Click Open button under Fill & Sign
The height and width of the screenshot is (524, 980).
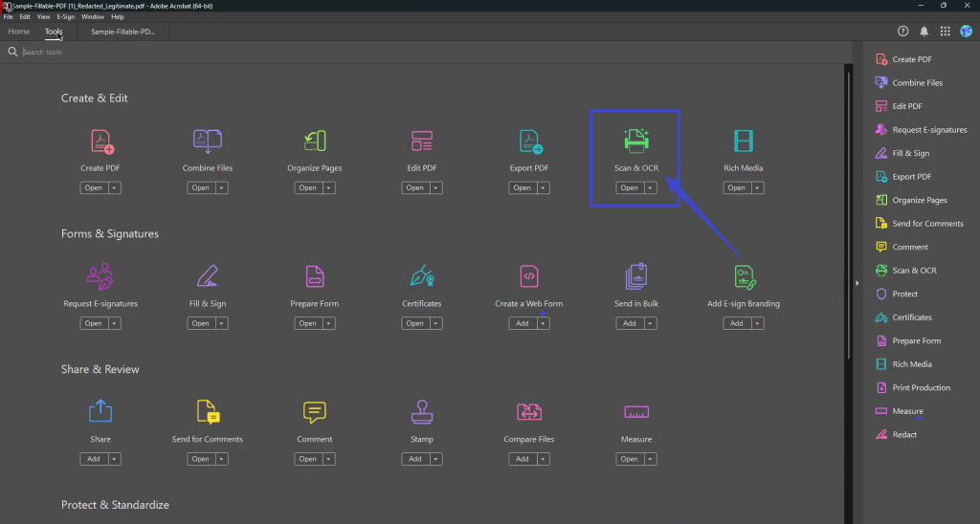coord(201,323)
